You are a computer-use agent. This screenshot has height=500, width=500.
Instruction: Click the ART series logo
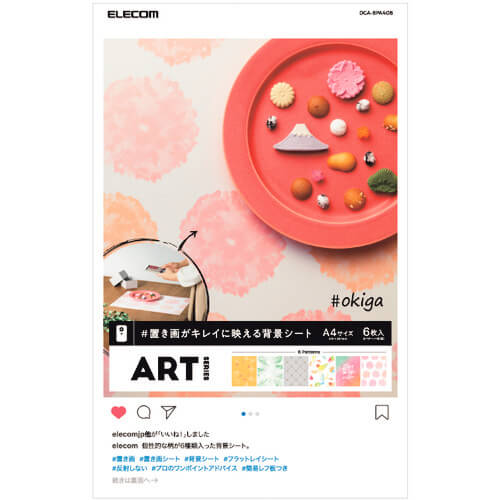click(x=170, y=369)
